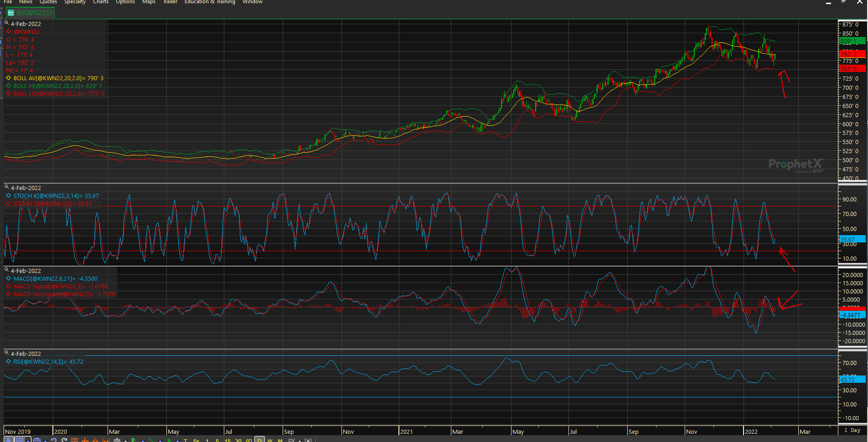
Task: Click the blue diamond beside MACD
Action: [8, 278]
